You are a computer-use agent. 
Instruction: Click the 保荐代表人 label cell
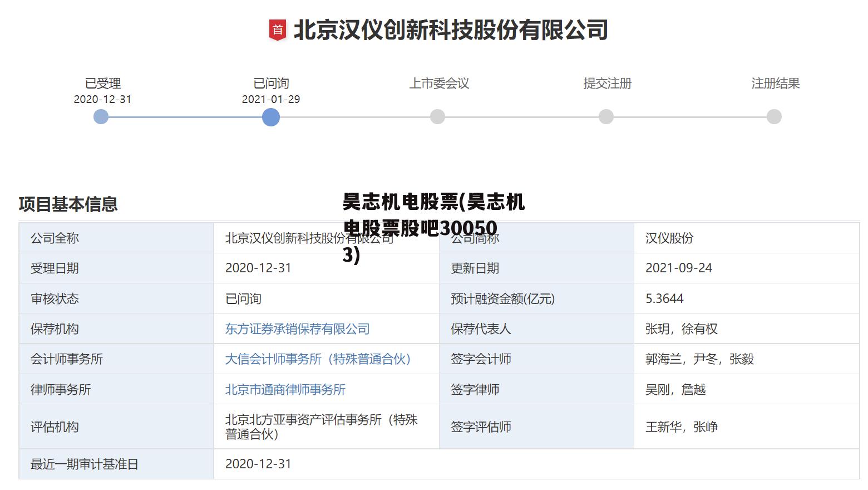pos(536,329)
